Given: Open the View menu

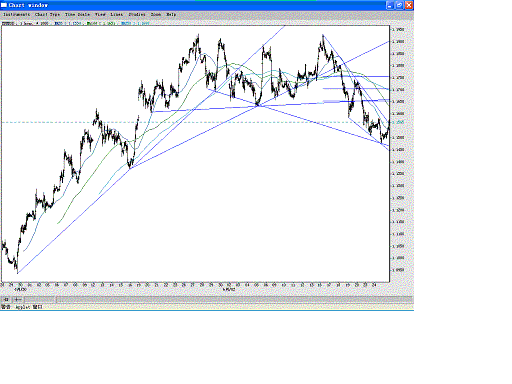Looking at the screenshot, I should tap(100, 15).
